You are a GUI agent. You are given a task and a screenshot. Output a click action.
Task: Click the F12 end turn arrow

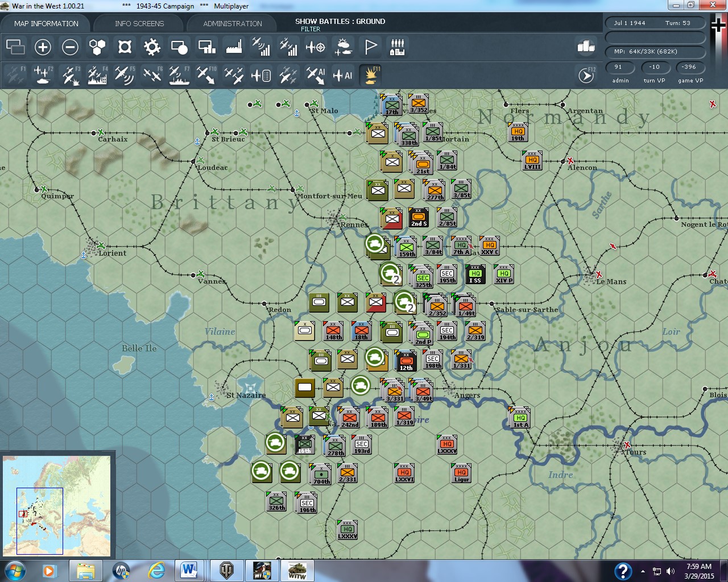point(586,75)
